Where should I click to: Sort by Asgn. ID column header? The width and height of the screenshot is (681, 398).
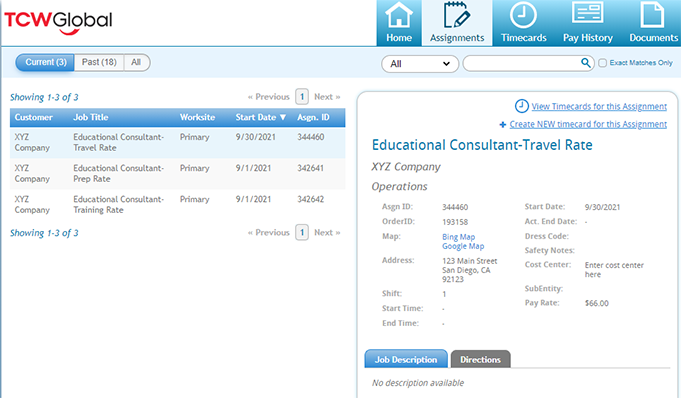pos(313,117)
